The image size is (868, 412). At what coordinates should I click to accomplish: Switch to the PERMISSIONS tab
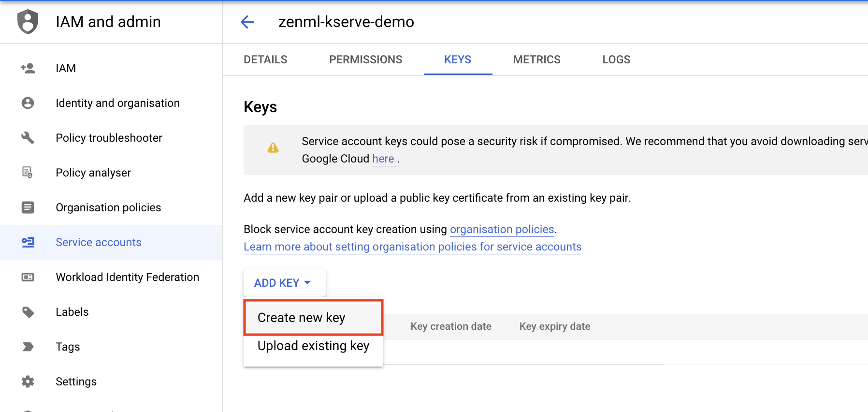click(366, 59)
